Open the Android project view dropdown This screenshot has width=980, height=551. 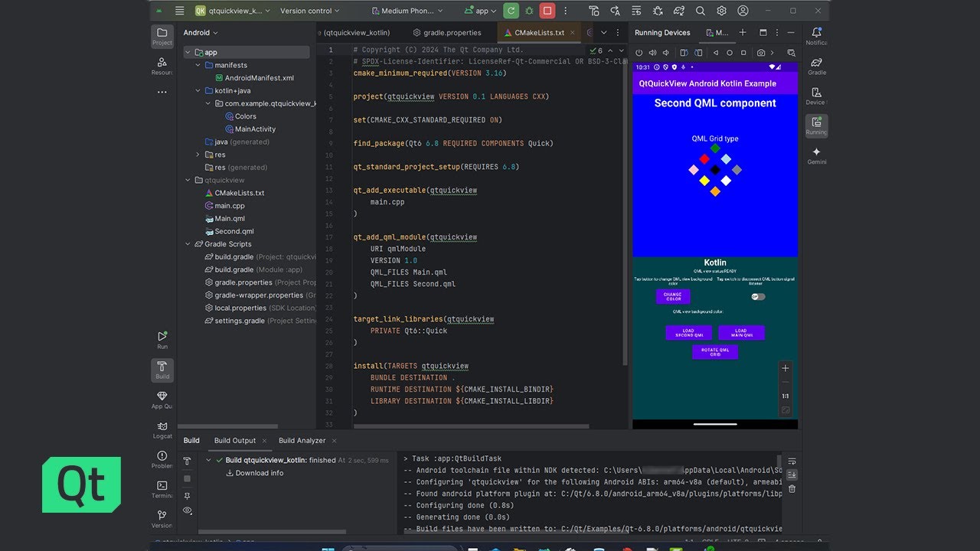[201, 33]
